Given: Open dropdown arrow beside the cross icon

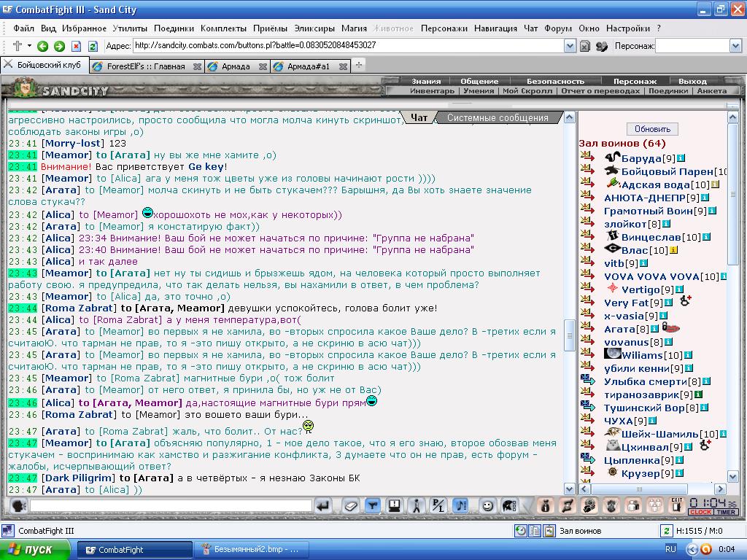Looking at the screenshot, I should point(29,46).
